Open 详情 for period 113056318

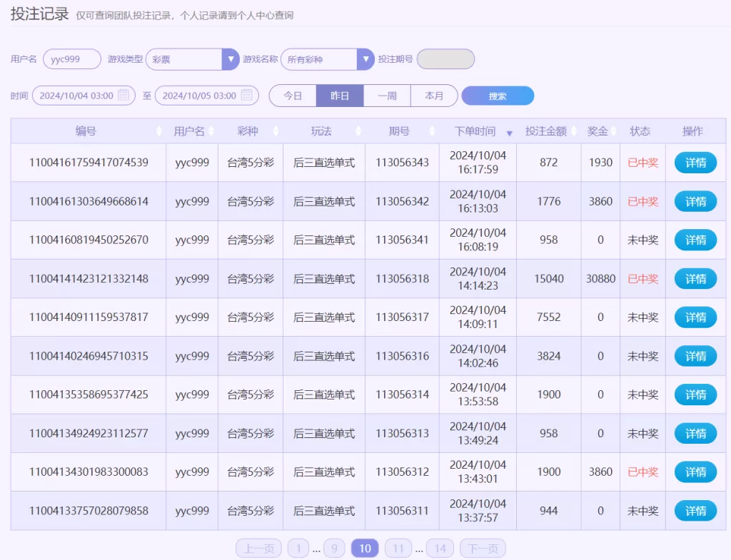pyautogui.click(x=695, y=279)
